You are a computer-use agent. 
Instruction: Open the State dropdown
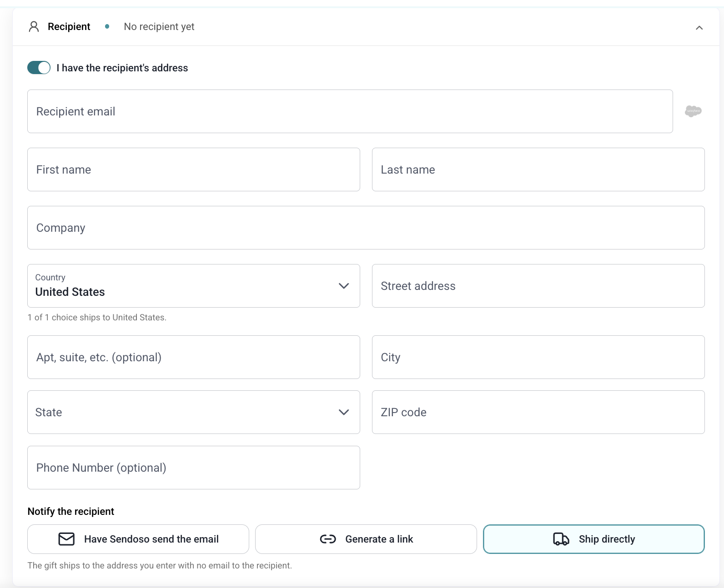(194, 412)
